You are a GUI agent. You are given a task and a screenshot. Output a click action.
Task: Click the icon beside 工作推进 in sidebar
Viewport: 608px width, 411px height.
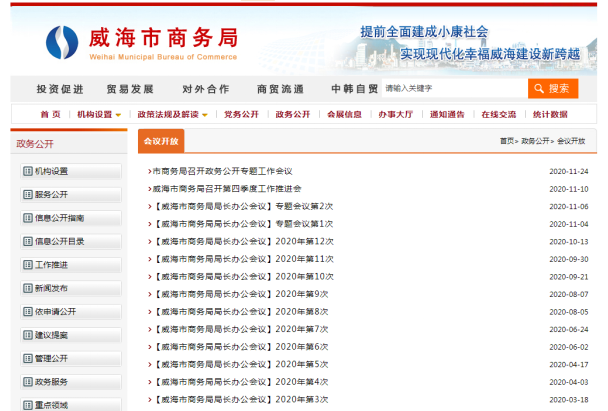[27, 264]
